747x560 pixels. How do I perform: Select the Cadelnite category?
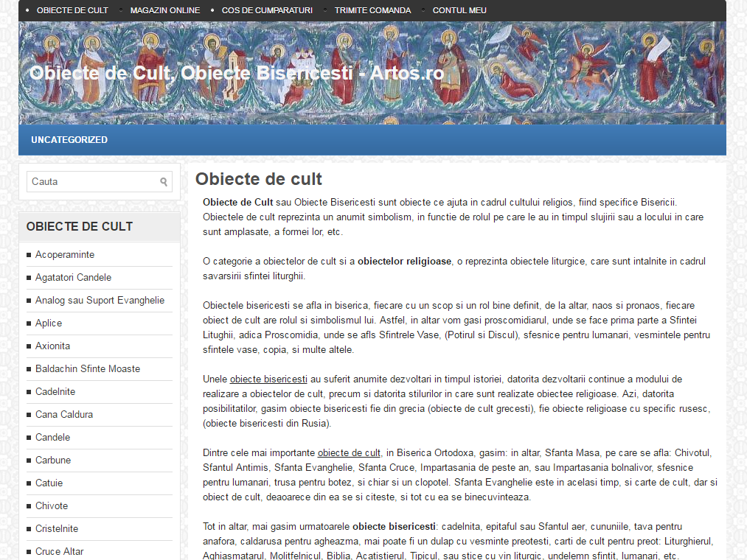coord(55,392)
